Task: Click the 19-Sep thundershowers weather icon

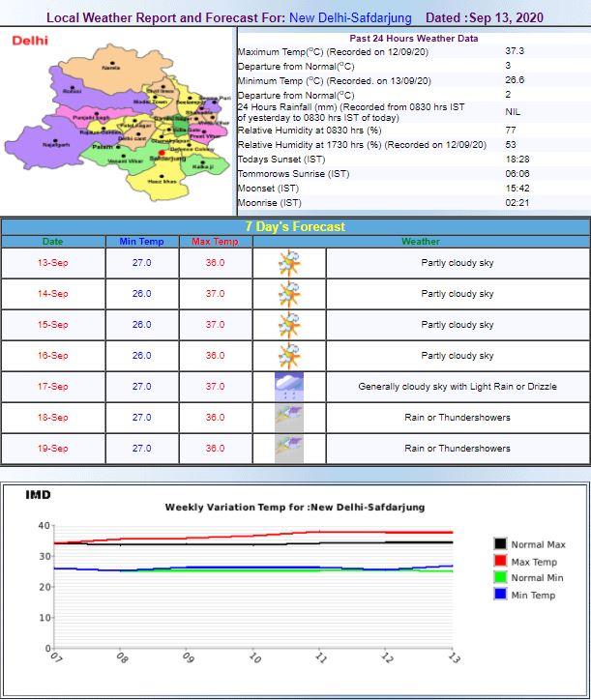Action: pyautogui.click(x=289, y=449)
